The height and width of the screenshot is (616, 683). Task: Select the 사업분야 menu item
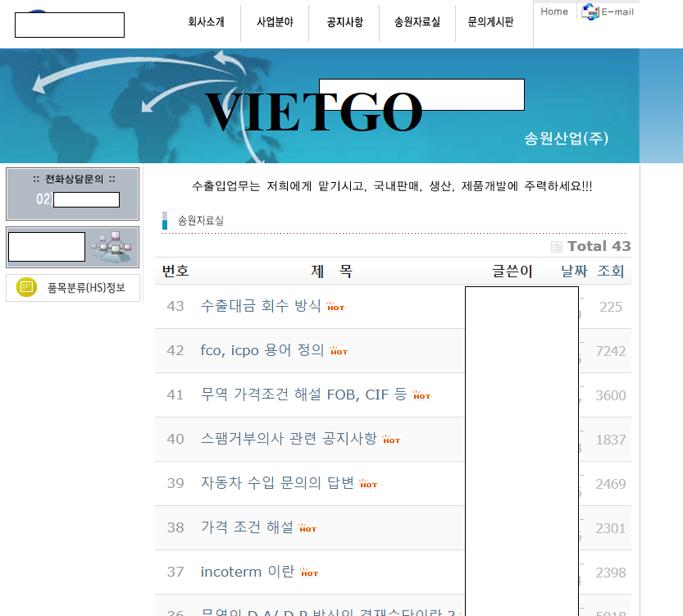(275, 22)
